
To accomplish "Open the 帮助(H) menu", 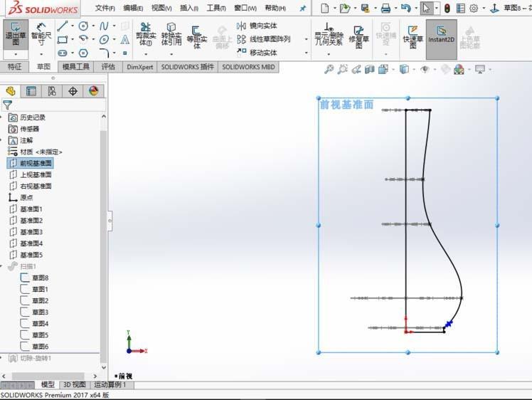I will click(275, 8).
